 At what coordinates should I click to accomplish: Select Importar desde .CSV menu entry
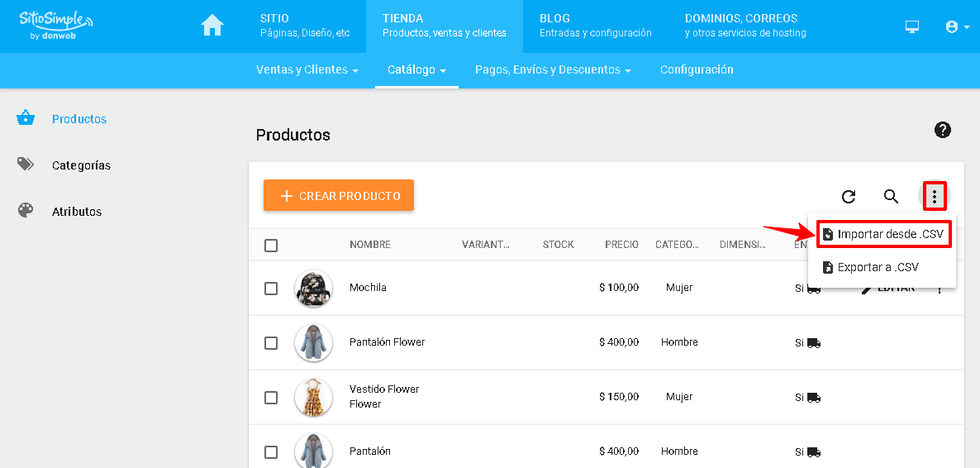click(882, 235)
